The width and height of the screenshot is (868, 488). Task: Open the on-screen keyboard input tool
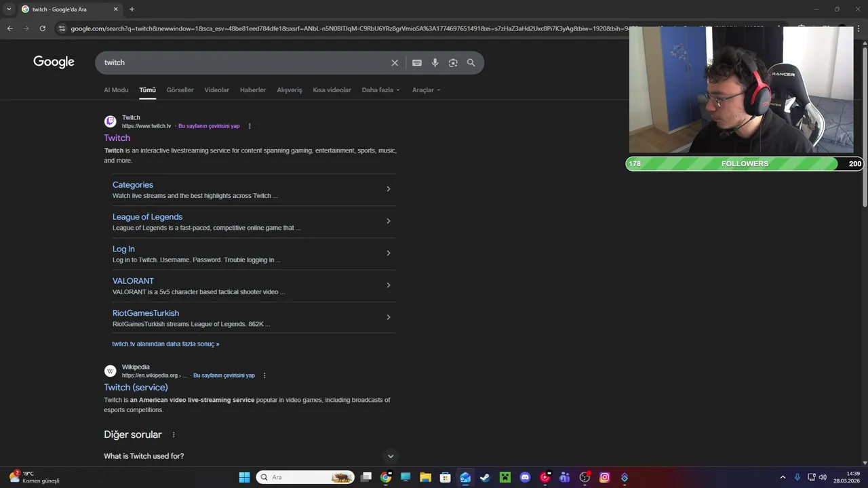coord(417,62)
